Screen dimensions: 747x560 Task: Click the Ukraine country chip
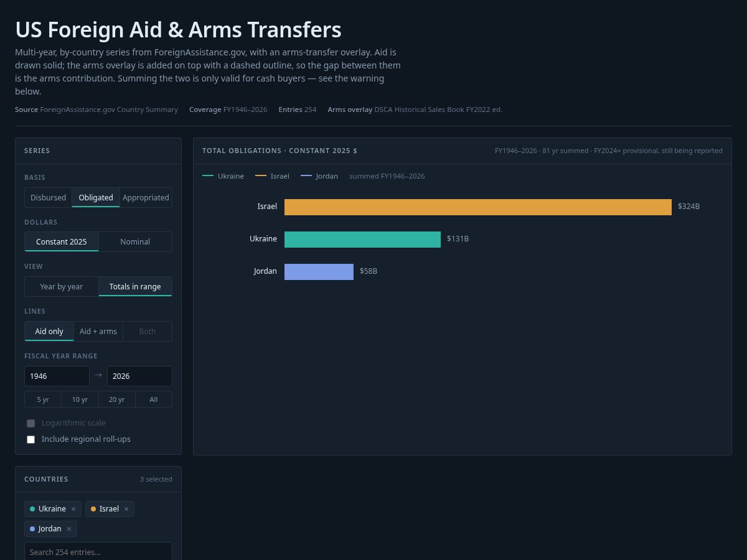[x=53, y=509]
